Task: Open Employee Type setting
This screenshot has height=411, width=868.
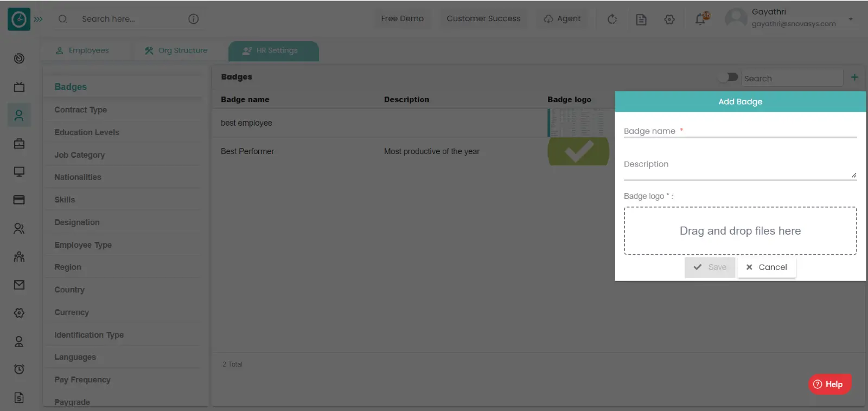Action: coord(82,245)
